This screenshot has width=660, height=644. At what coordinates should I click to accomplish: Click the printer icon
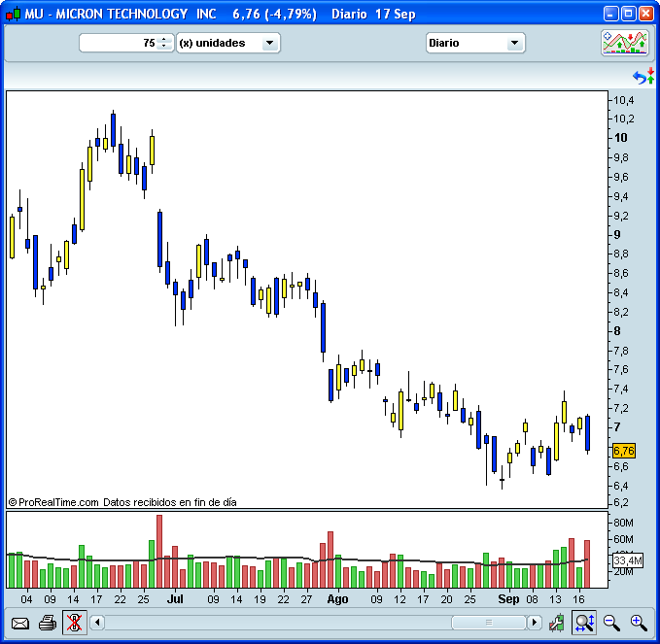click(x=47, y=623)
